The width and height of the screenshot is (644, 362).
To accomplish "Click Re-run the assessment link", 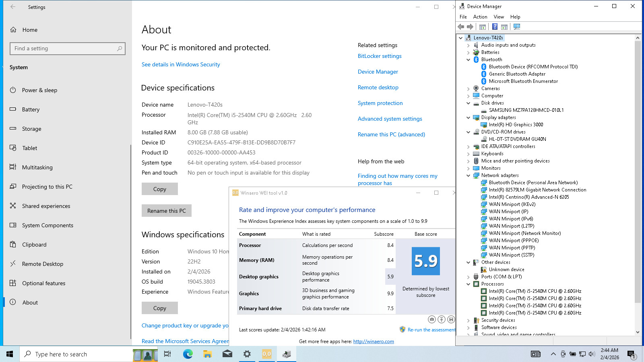I will tap(431, 329).
